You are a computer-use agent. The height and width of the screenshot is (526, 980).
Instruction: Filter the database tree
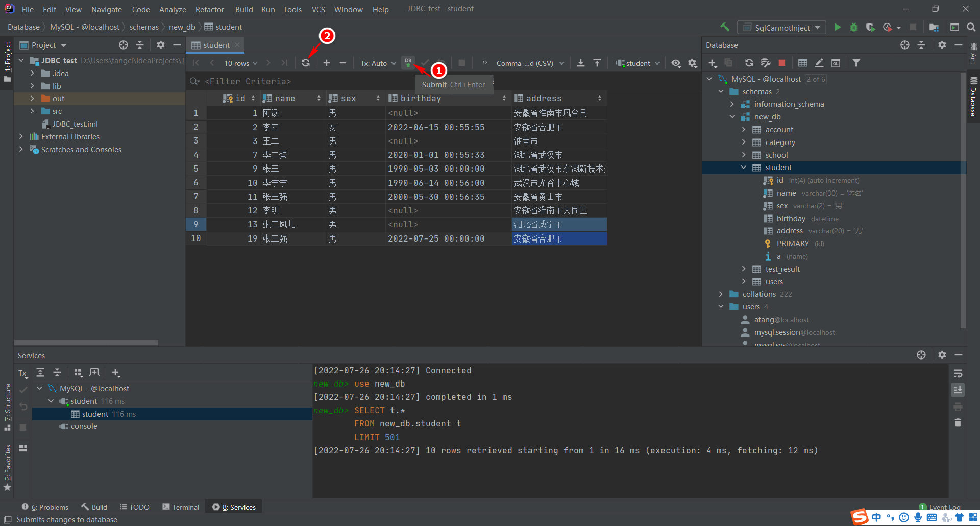coord(856,63)
